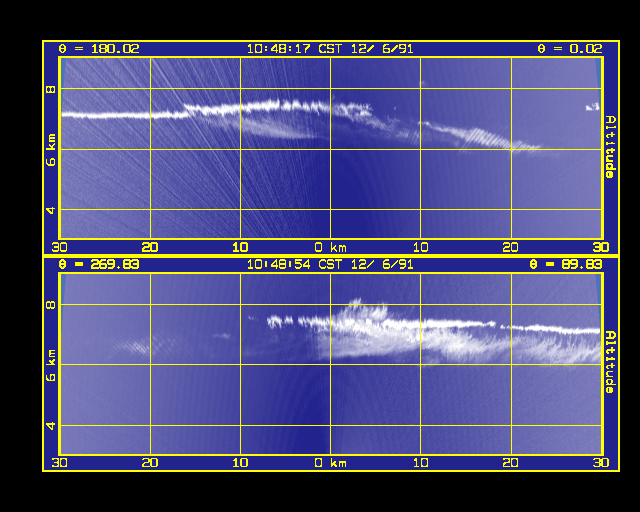The image size is (640, 512).
Task: Click the lower plot's 4 altitude tick label
Action: [x=51, y=425]
